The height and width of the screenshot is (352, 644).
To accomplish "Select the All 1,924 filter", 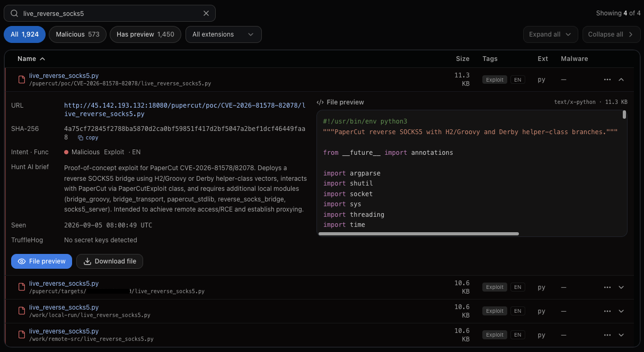I will (x=24, y=34).
